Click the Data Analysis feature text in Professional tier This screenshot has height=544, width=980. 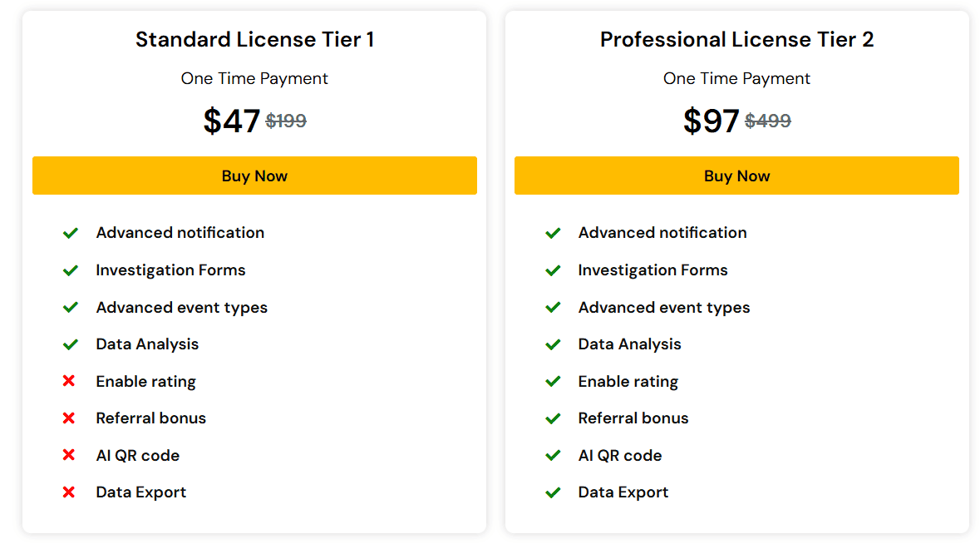coord(629,344)
